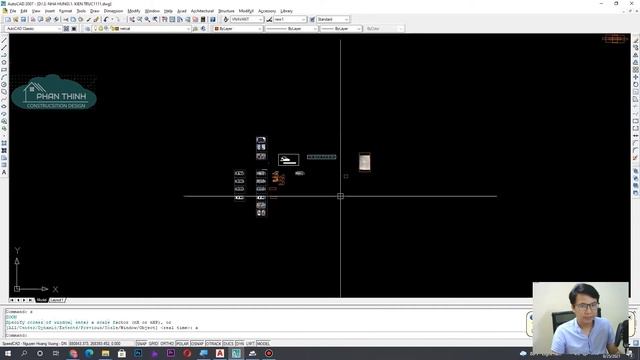This screenshot has width=640, height=360.
Task: Toggle DUCS in status bar
Action: tap(229, 344)
